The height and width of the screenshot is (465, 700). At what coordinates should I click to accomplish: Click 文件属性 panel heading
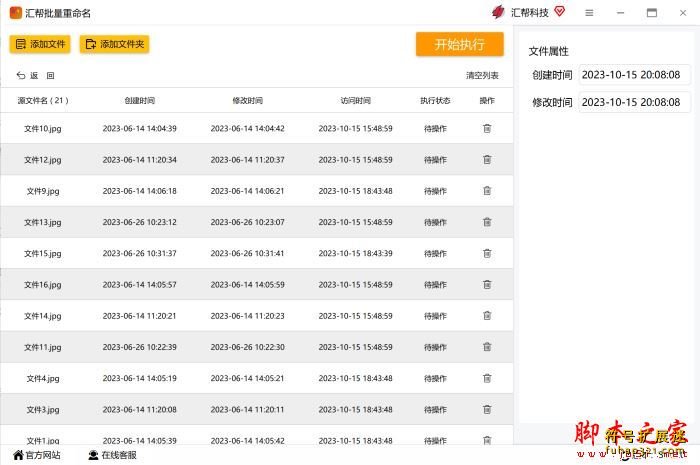pos(549,51)
